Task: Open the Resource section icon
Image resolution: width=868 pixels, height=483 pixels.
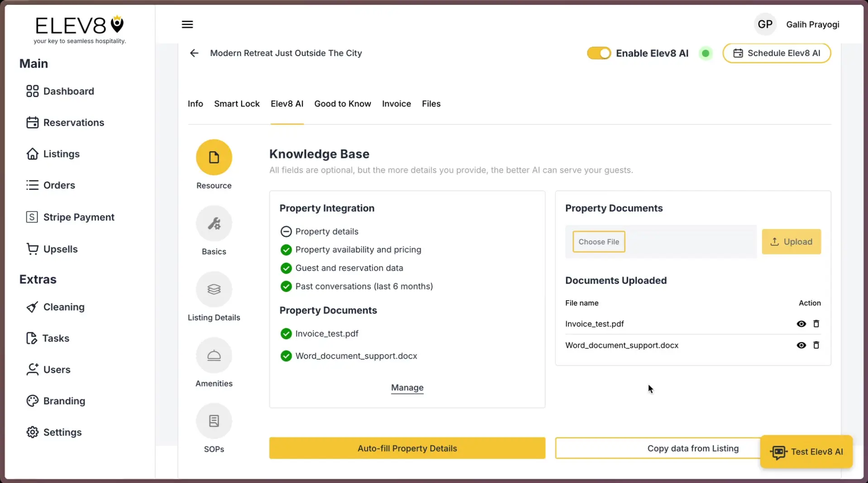Action: tap(214, 157)
